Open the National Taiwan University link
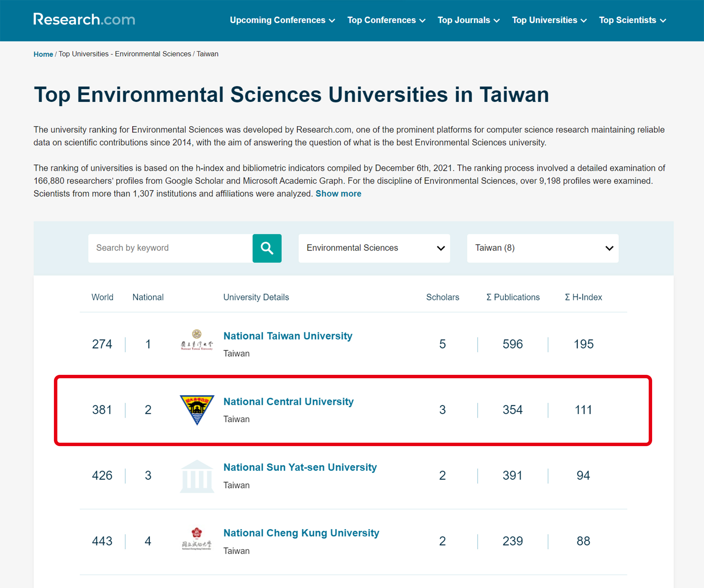The image size is (704, 588). pyautogui.click(x=288, y=336)
